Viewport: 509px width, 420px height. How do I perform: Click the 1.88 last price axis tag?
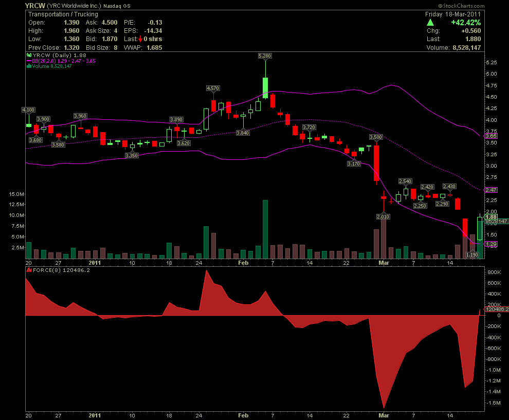[491, 217]
